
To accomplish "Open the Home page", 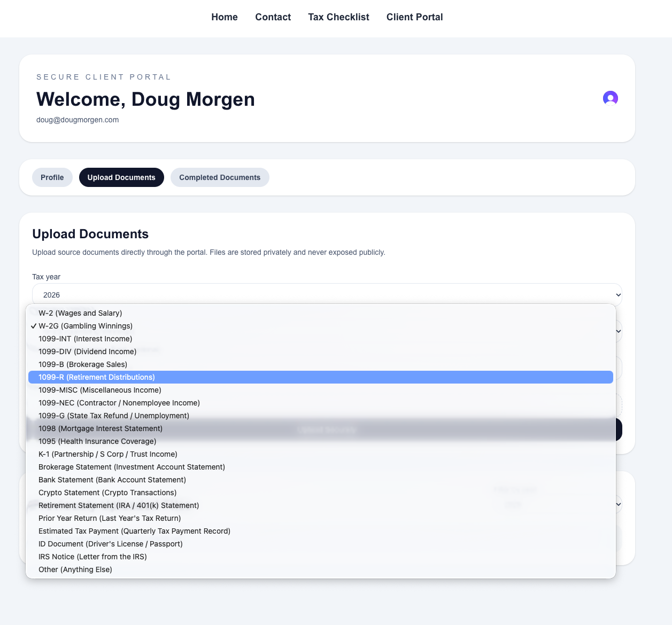I will pos(225,17).
